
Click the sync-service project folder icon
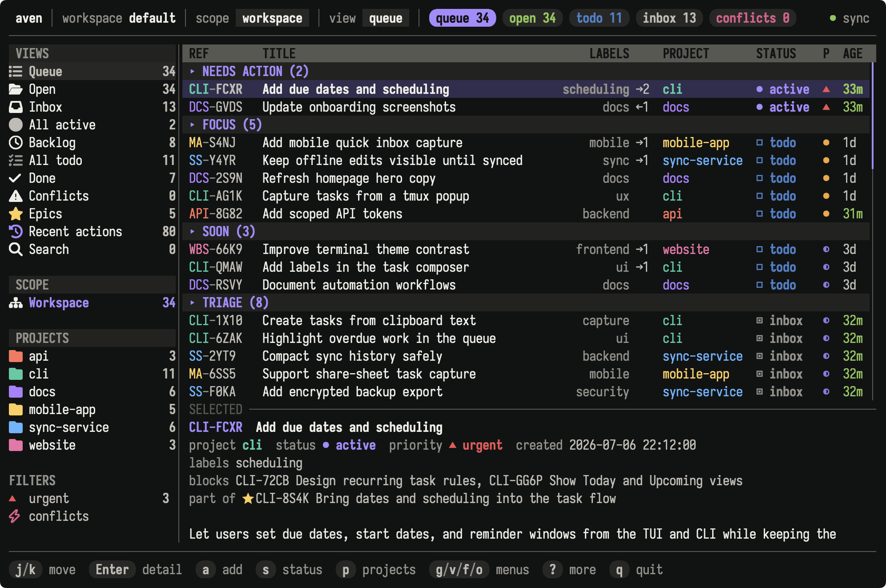[16, 427]
